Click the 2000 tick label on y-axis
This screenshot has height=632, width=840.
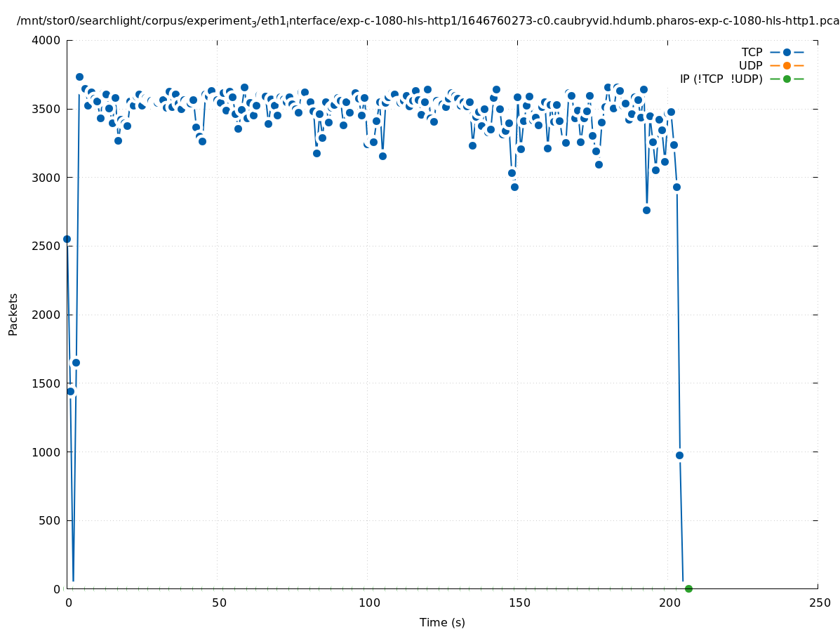pyautogui.click(x=47, y=315)
